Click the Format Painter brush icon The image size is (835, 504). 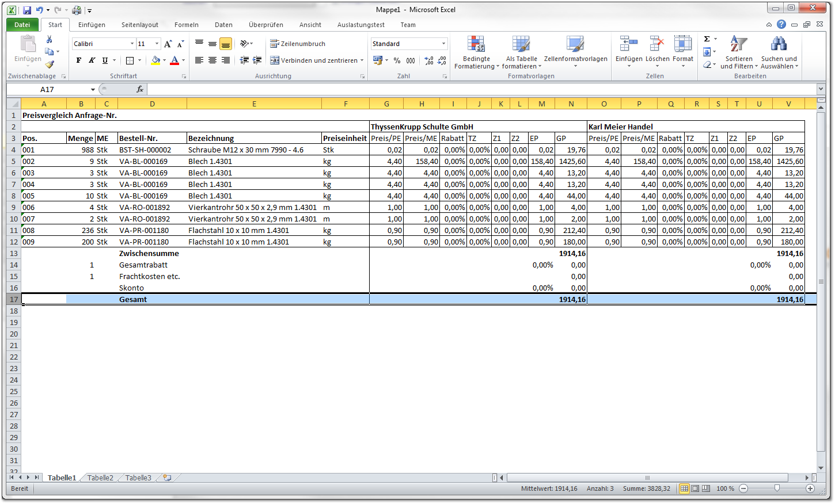point(50,64)
